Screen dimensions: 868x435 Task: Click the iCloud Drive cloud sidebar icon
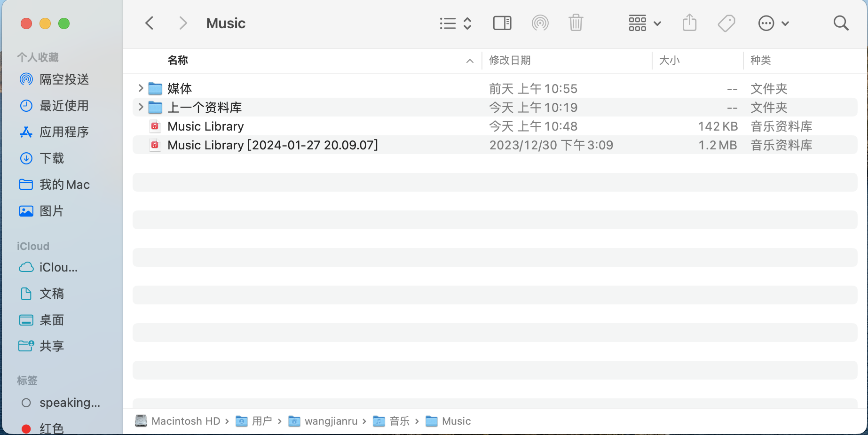pyautogui.click(x=26, y=267)
